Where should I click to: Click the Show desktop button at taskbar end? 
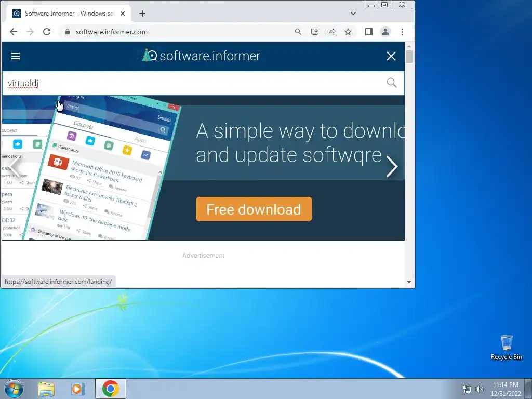528,389
